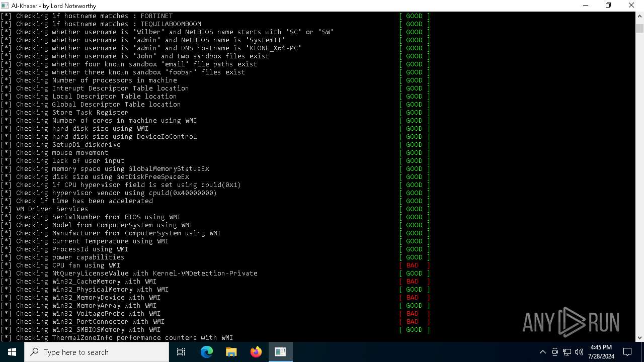This screenshot has width=644, height=362.
Task: Click 'Checking SetupDi_diskdrive' line
Action: pyautogui.click(x=60, y=145)
